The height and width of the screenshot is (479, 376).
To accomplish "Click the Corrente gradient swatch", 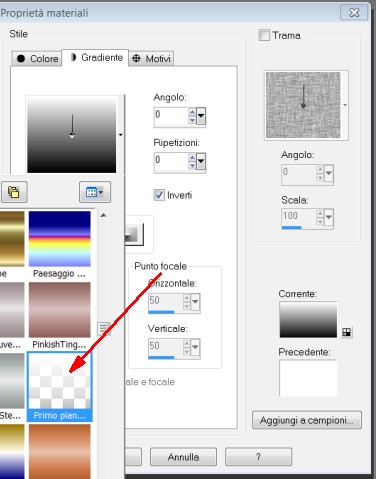I will [x=308, y=320].
